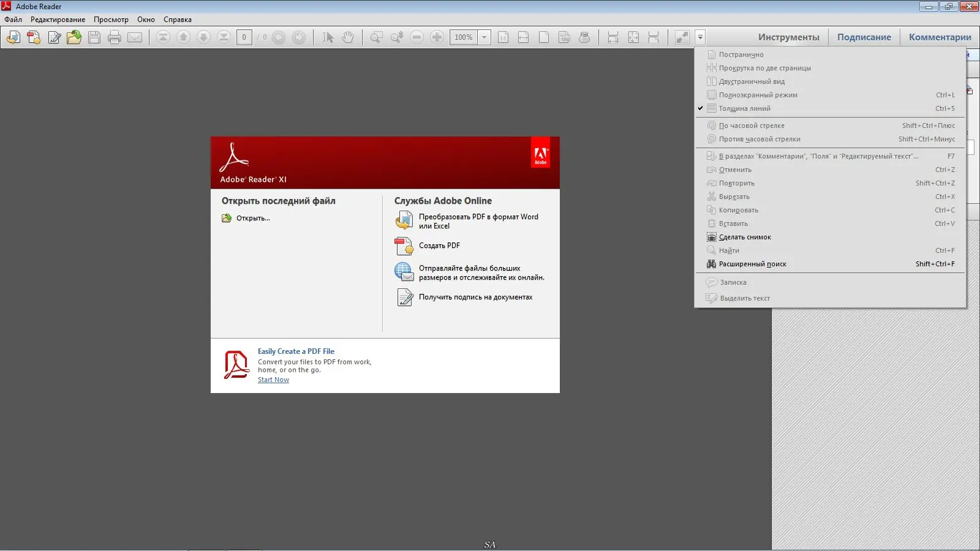This screenshot has width=980, height=551.
Task: Send document via the Email icon
Action: click(135, 37)
